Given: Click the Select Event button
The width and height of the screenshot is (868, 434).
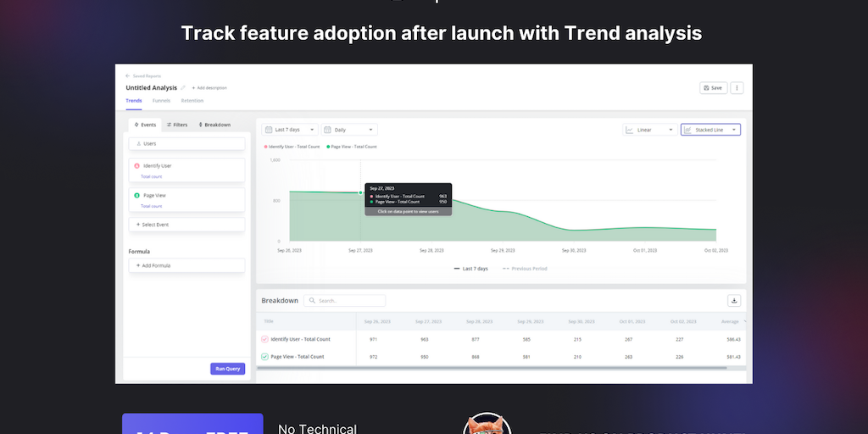Looking at the screenshot, I should click(186, 225).
